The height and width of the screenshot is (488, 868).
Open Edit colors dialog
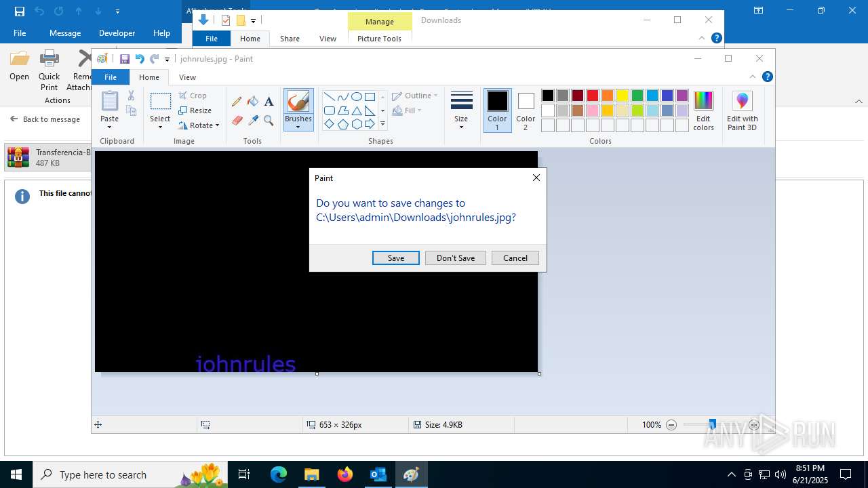coord(703,110)
